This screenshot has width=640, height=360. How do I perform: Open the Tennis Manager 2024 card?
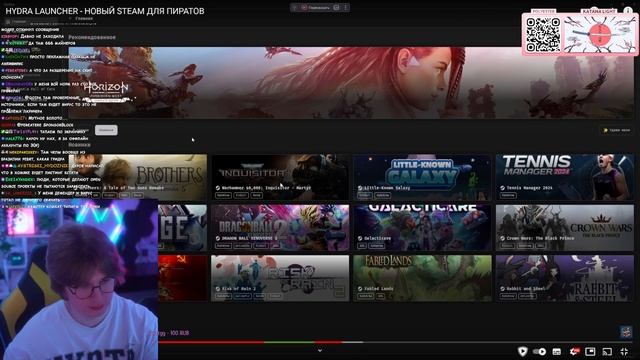coord(565,177)
